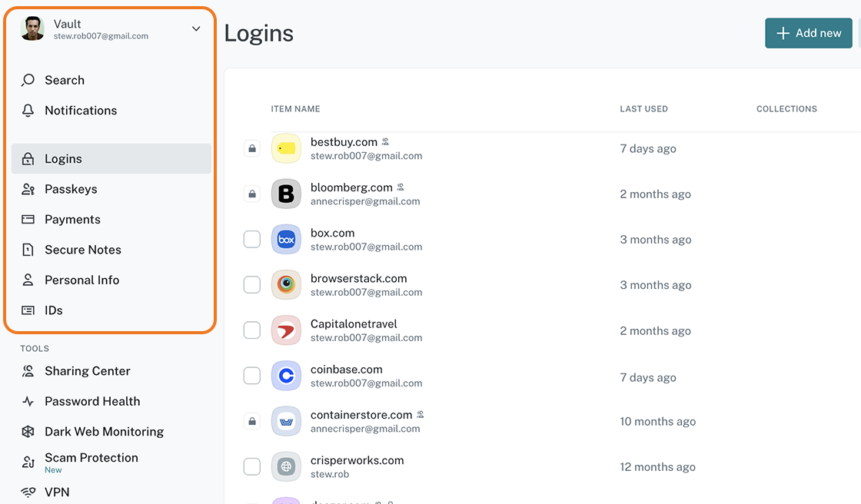Sort by LAST USED column header

(643, 108)
